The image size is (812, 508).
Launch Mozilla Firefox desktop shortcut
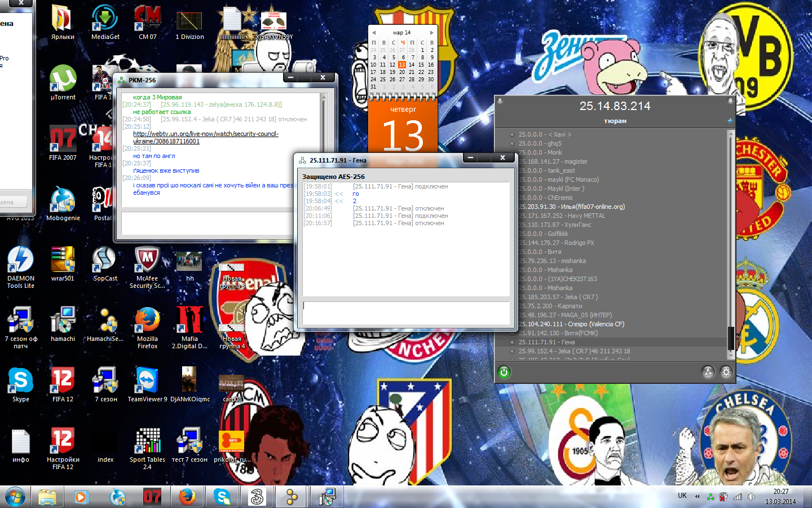click(x=147, y=328)
